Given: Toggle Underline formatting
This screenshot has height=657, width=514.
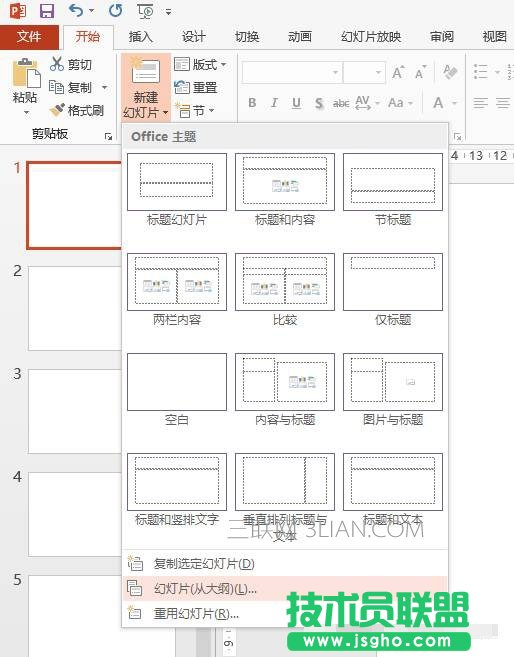Looking at the screenshot, I should tap(296, 103).
